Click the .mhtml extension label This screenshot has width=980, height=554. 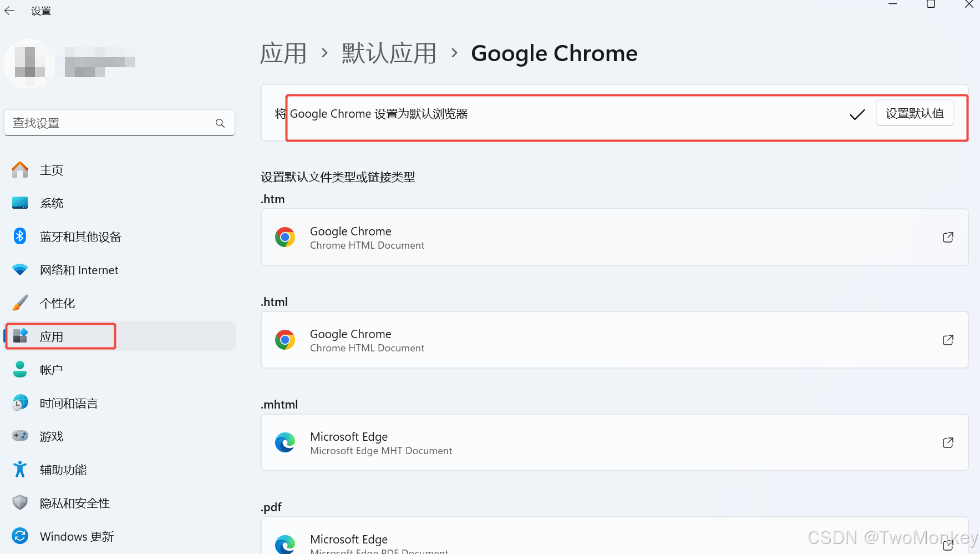click(x=280, y=405)
